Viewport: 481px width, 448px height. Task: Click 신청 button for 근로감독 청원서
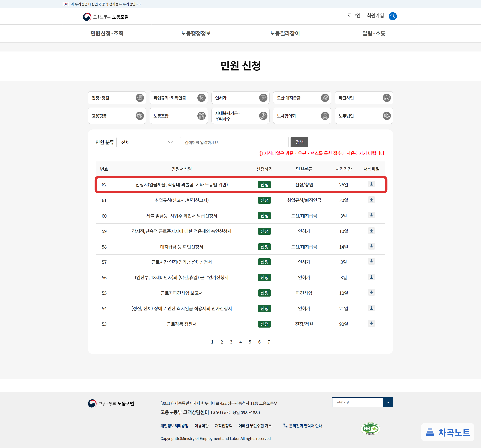(x=264, y=324)
